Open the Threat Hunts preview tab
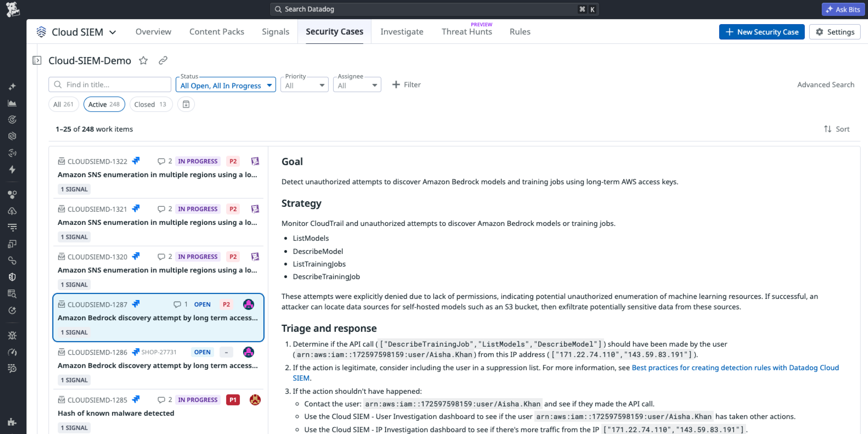Screen dimensions: 868x434 point(467,32)
